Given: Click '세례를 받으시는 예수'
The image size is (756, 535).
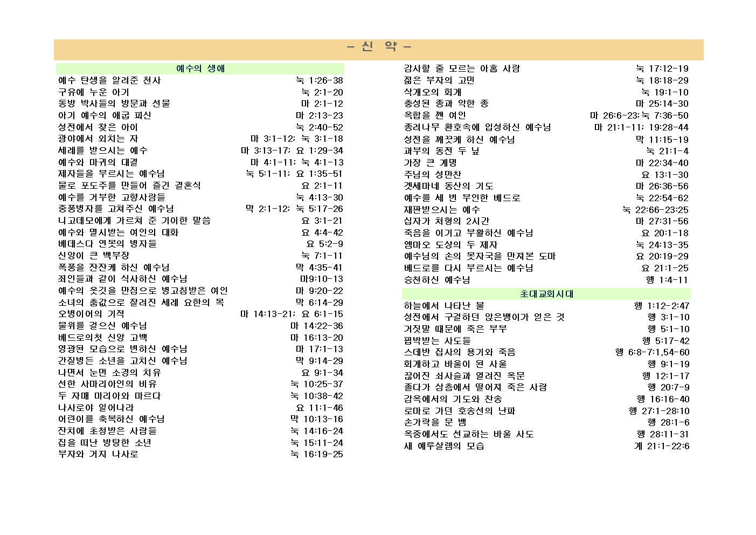Looking at the screenshot, I should point(102,150).
